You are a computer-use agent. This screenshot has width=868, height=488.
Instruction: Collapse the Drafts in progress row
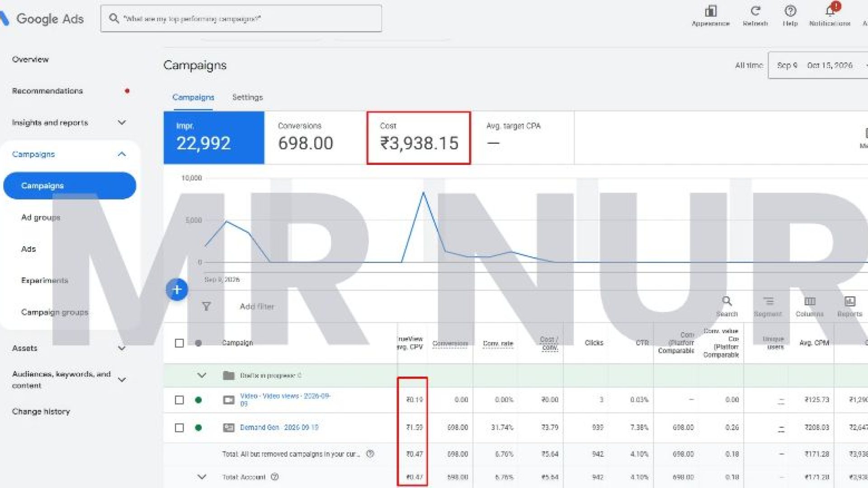pos(202,375)
